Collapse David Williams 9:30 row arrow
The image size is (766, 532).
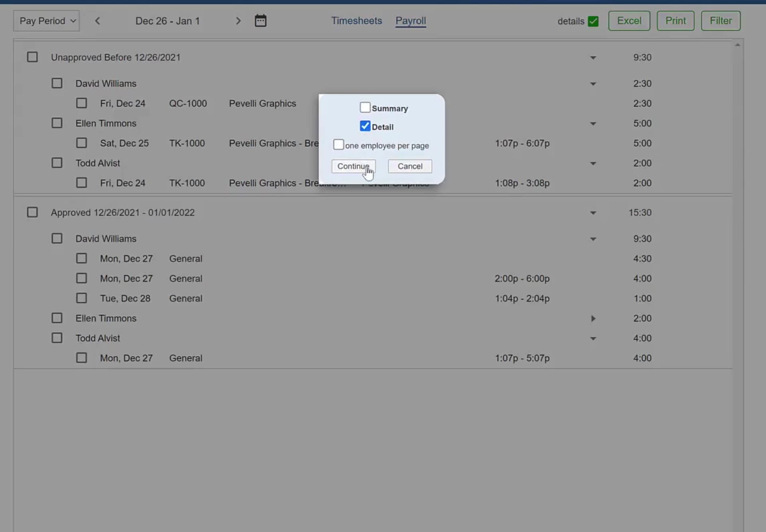click(x=593, y=239)
